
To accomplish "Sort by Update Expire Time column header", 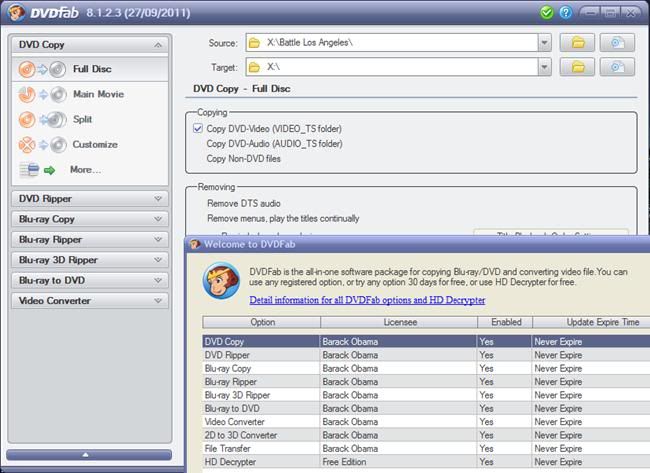I will [592, 322].
